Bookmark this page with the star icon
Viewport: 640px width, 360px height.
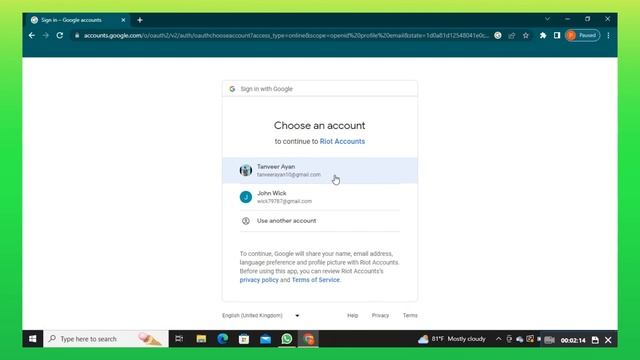[526, 36]
